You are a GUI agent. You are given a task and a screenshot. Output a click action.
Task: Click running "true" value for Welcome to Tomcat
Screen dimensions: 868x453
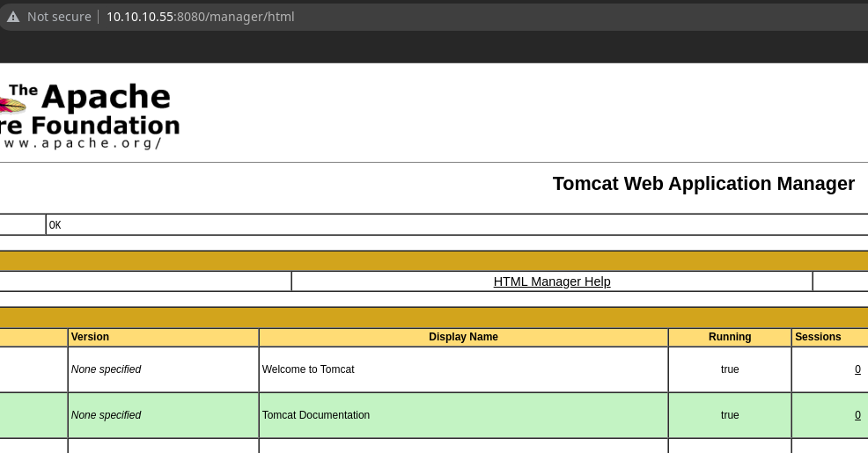[x=730, y=369]
